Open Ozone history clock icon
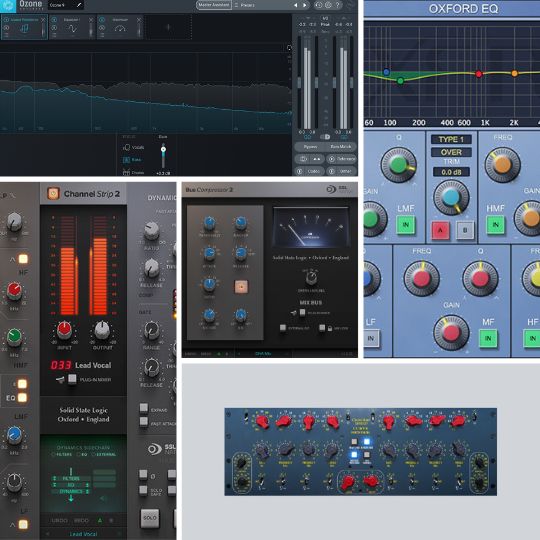Viewport: 540px width, 540px height. click(319, 5)
